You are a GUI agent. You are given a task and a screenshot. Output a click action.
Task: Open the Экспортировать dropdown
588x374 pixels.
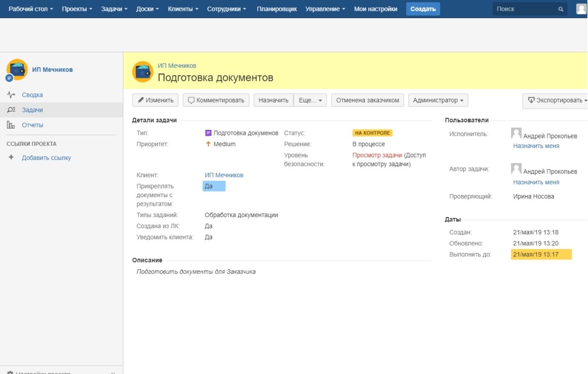pos(555,100)
